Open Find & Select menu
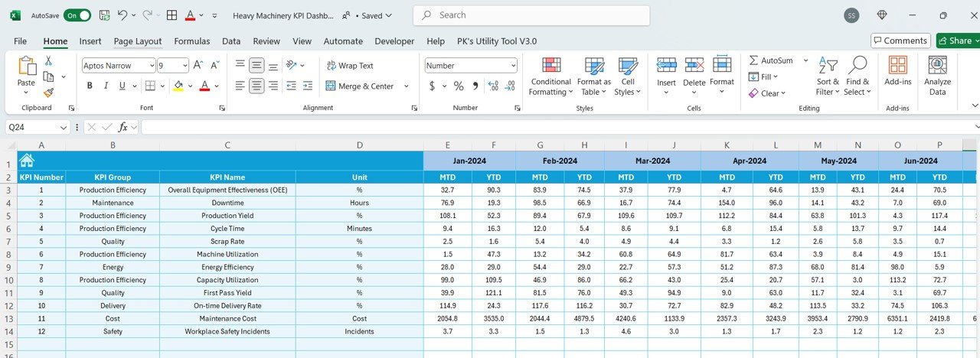This screenshot has width=980, height=358. pyautogui.click(x=857, y=75)
